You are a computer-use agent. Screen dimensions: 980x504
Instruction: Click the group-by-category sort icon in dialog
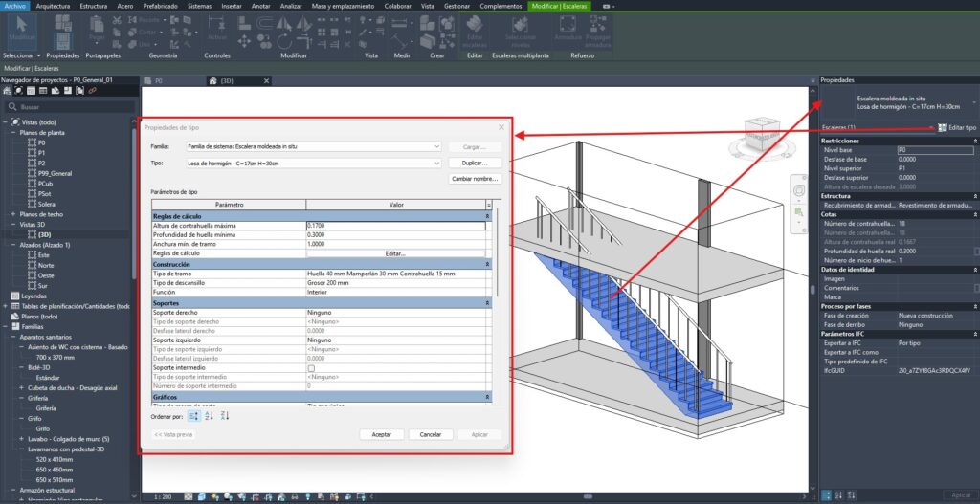click(x=195, y=415)
